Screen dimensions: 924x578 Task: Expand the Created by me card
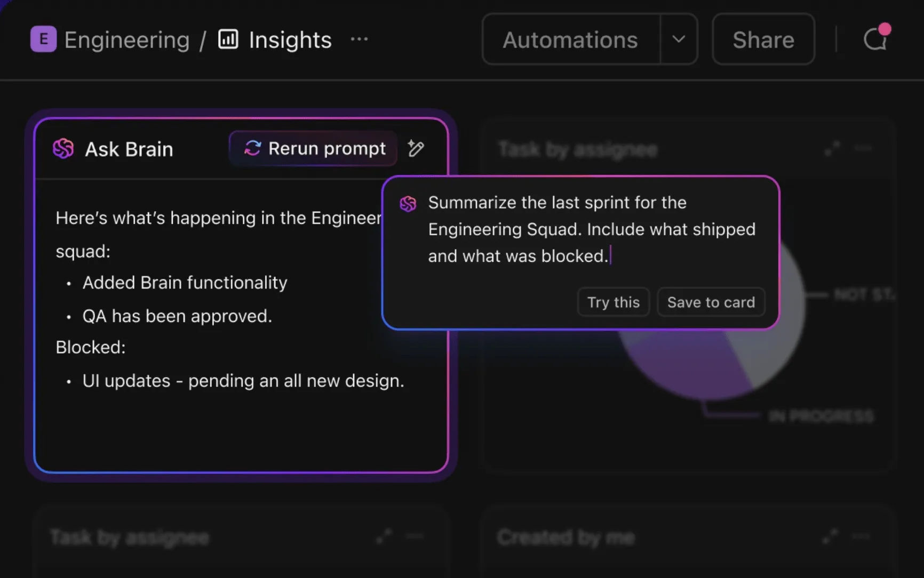(830, 536)
